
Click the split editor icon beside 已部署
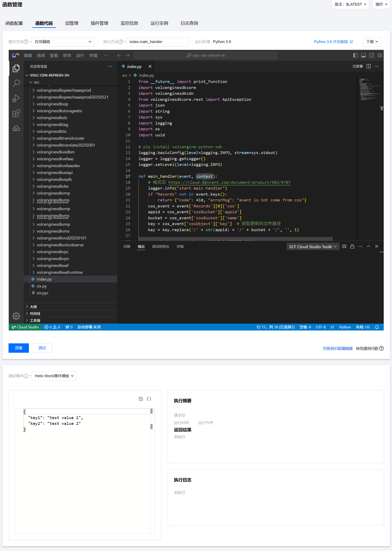click(369, 66)
